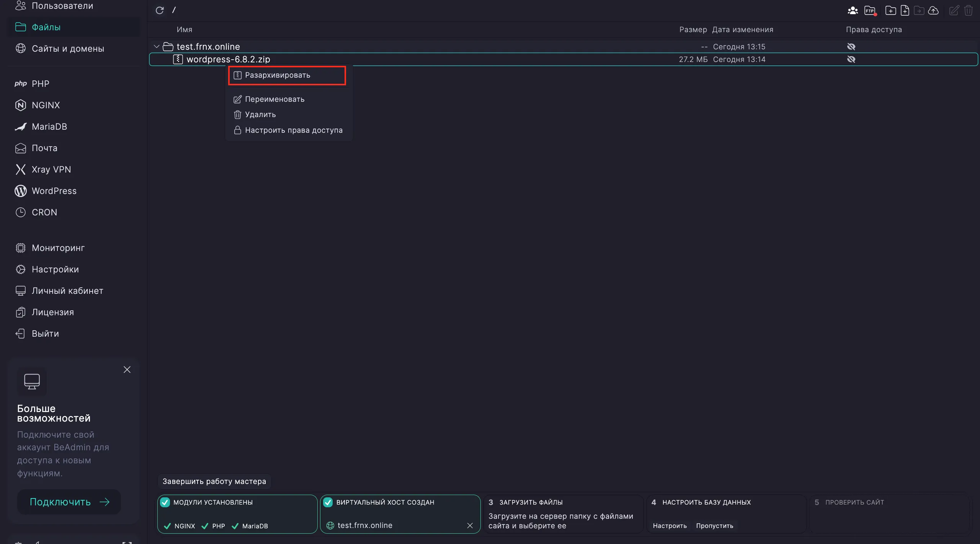Click Пропустить in the database setup step
Screen dimensions: 980x544
click(714, 526)
